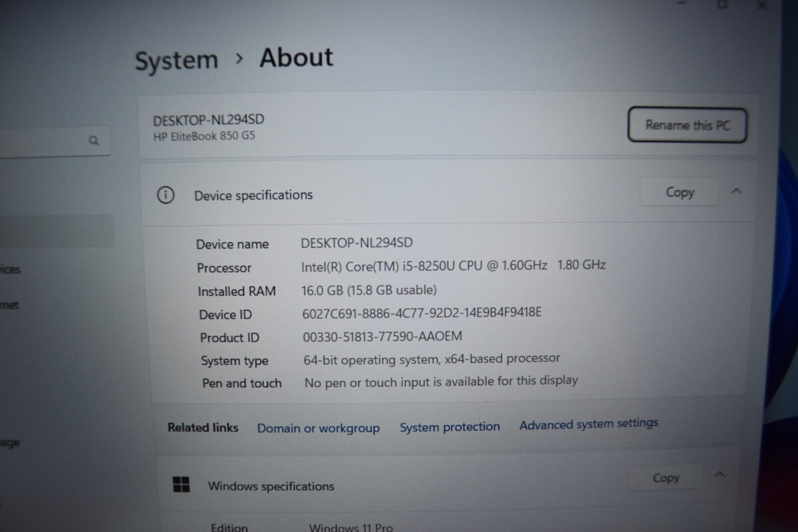Click the Windows logo icon beside Windows specifications
The height and width of the screenshot is (532, 798).
click(181, 485)
